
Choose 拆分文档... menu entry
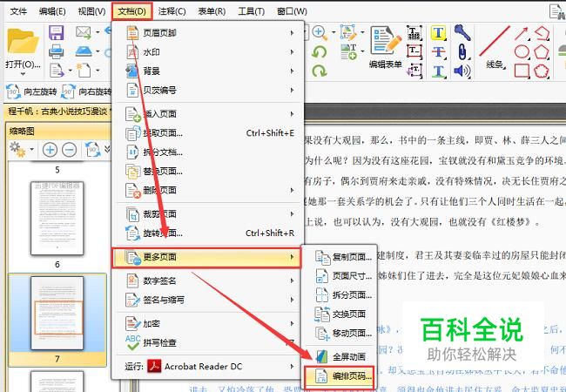pos(209,152)
